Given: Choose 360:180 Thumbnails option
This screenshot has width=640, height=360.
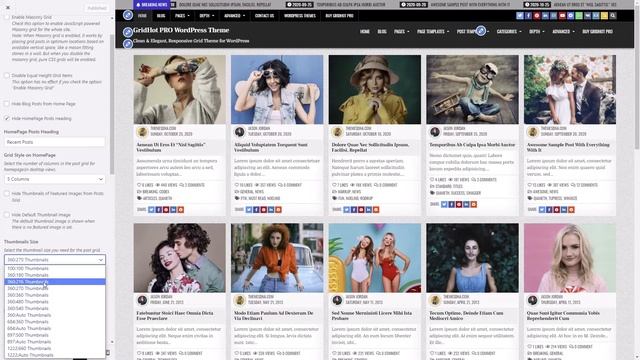Looking at the screenshot, I should click(x=55, y=275).
